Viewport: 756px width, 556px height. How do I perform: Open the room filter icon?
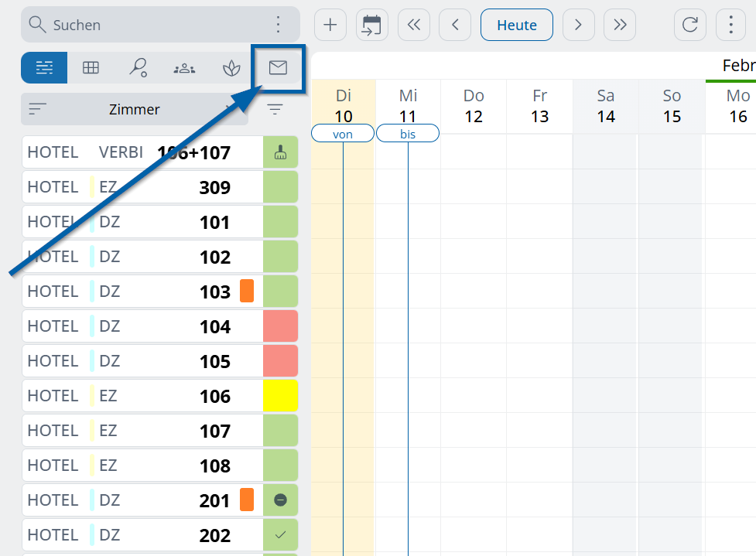pyautogui.click(x=275, y=109)
